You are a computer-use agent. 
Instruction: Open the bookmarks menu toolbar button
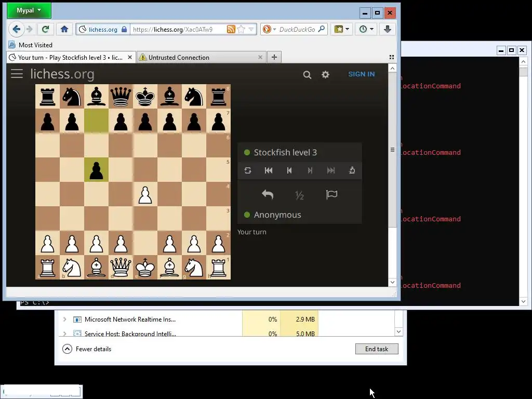point(341,29)
